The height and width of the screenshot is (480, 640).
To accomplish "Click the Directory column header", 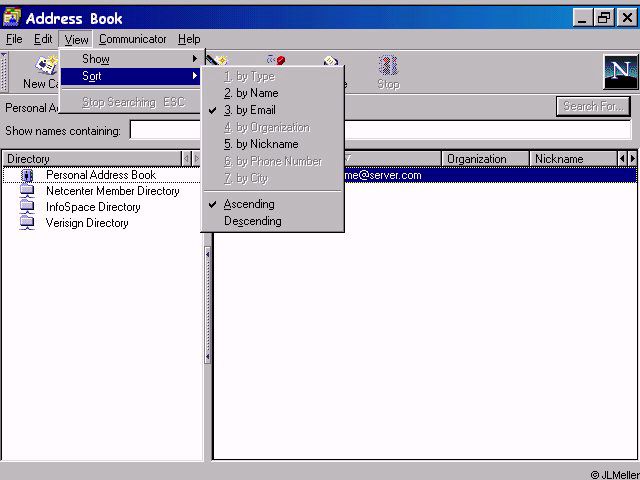I will [92, 159].
